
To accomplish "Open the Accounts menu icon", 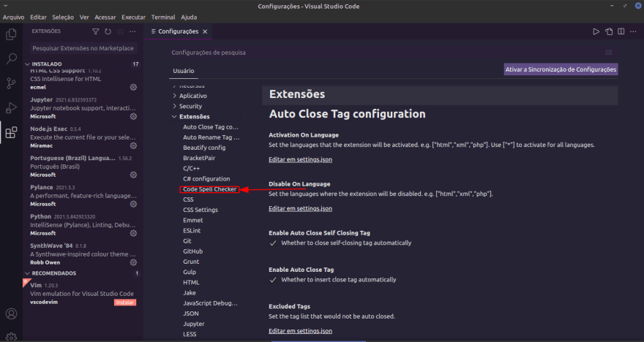I will (x=11, y=313).
